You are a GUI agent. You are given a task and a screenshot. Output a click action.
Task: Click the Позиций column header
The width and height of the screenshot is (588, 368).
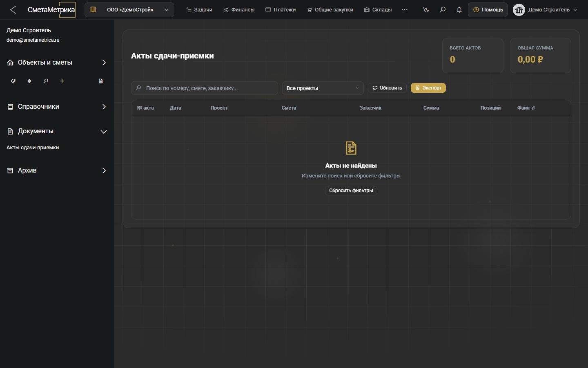coord(490,108)
